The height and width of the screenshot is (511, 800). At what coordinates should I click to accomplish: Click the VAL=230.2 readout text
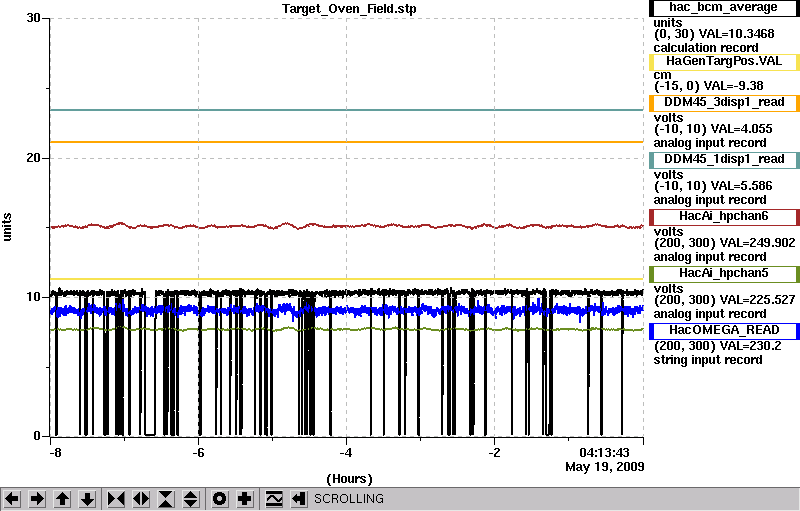pos(750,346)
